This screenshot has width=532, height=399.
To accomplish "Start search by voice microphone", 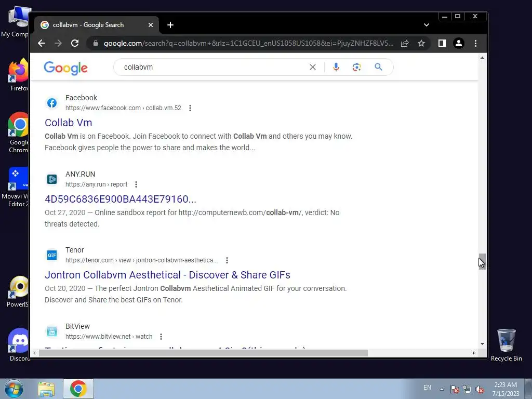I will 336,67.
